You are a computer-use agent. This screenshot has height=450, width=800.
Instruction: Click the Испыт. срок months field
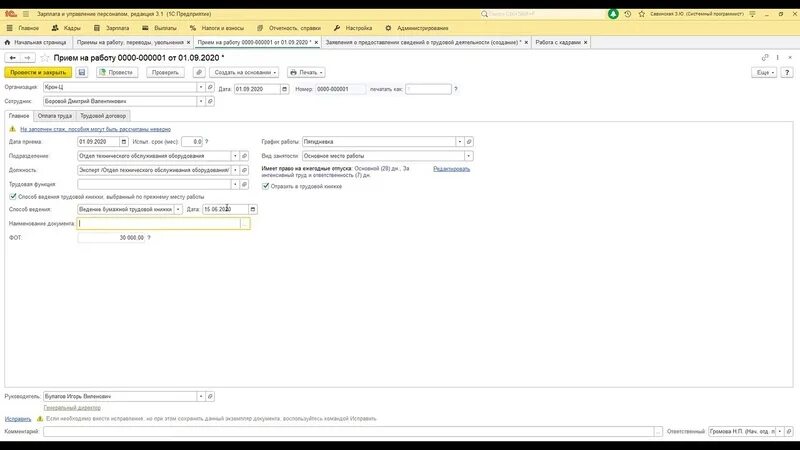click(x=192, y=141)
